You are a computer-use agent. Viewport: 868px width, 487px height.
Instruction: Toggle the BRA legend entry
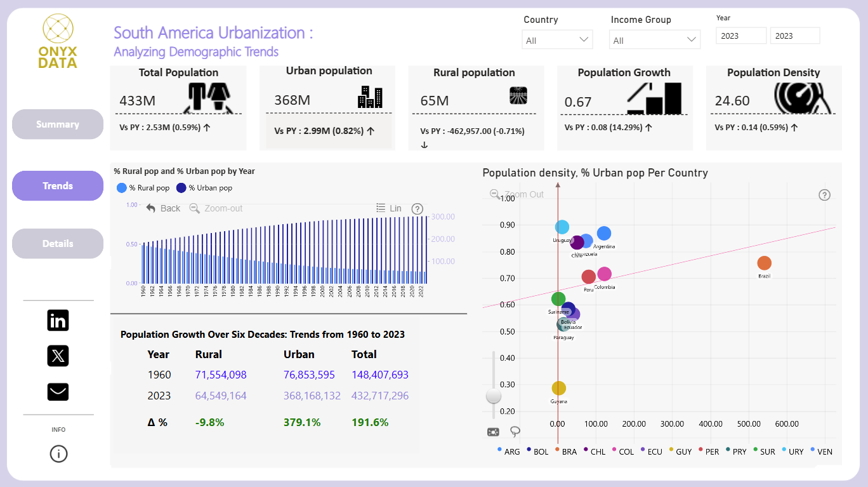[x=566, y=451]
